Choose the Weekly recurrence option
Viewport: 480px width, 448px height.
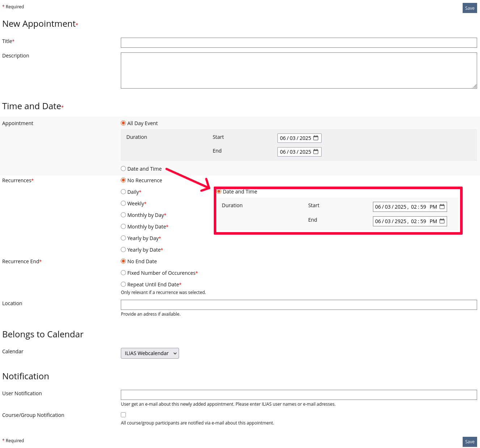pos(123,204)
